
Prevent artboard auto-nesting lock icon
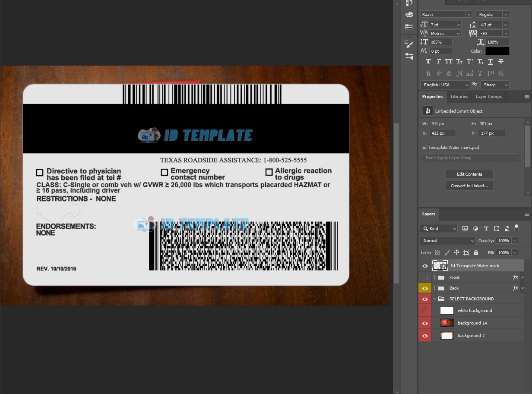pyautogui.click(x=466, y=252)
